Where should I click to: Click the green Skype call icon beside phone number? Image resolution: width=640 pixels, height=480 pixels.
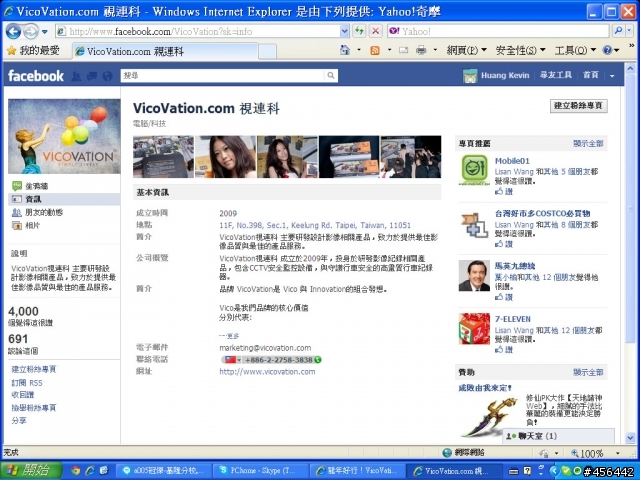[x=318, y=360]
